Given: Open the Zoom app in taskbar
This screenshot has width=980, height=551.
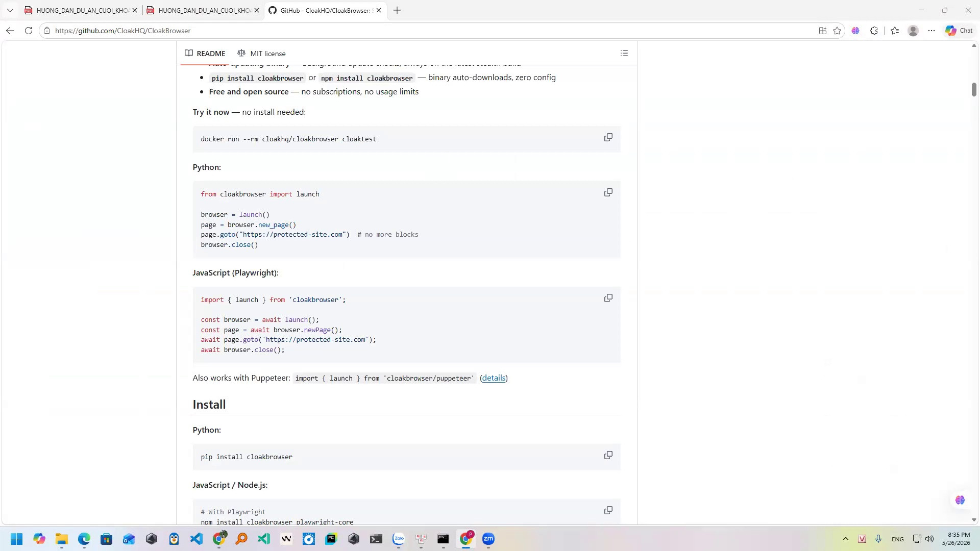Looking at the screenshot, I should point(488,539).
